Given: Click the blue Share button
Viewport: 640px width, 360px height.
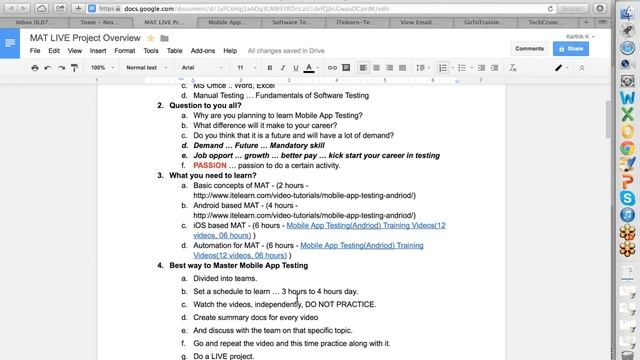Looking at the screenshot, I should point(571,49).
